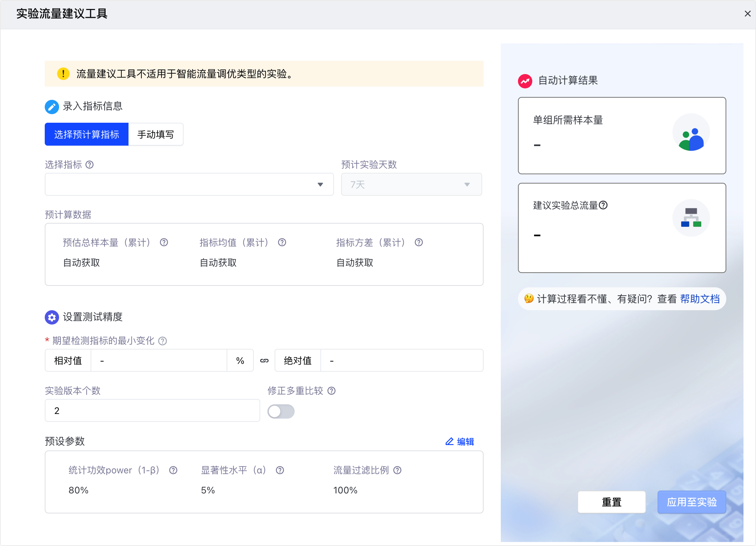Viewport: 756px width, 546px height.
Task: Click the 实验版本个数 input field
Action: (x=152, y=410)
